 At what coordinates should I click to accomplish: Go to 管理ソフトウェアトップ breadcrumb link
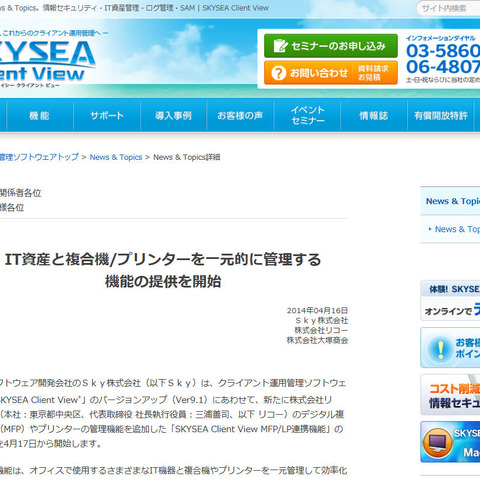(39, 157)
